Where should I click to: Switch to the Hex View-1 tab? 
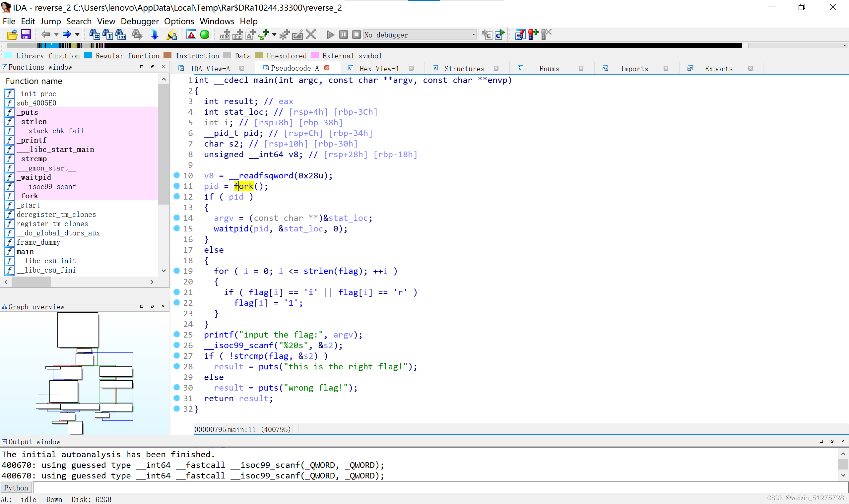pyautogui.click(x=379, y=69)
